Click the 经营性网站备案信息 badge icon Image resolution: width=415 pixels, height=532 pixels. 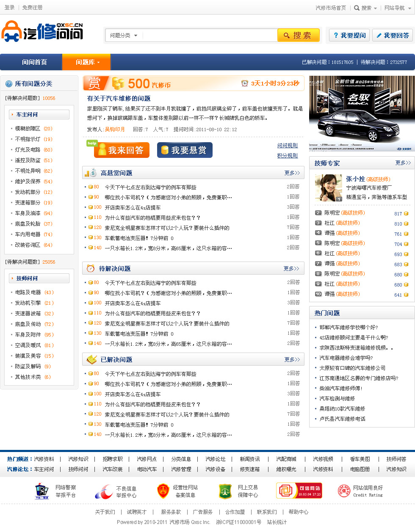click(163, 491)
